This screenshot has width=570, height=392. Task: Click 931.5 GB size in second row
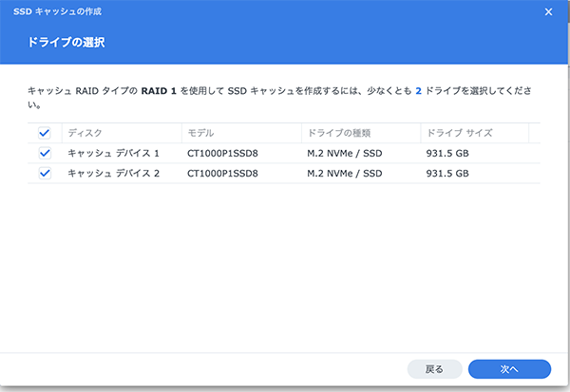(x=448, y=174)
